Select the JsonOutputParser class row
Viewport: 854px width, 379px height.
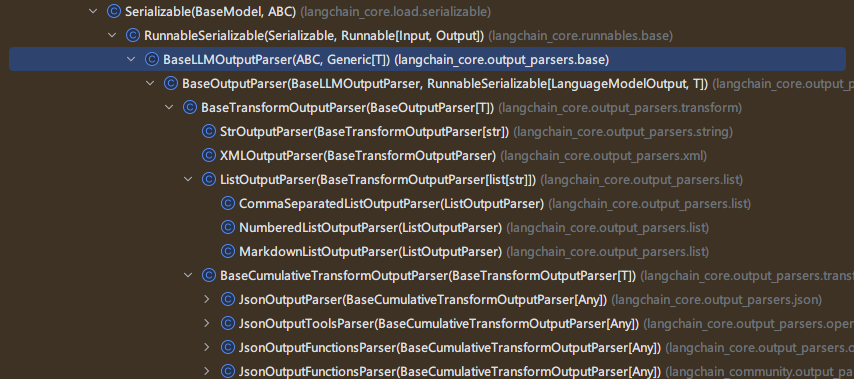tap(427, 299)
